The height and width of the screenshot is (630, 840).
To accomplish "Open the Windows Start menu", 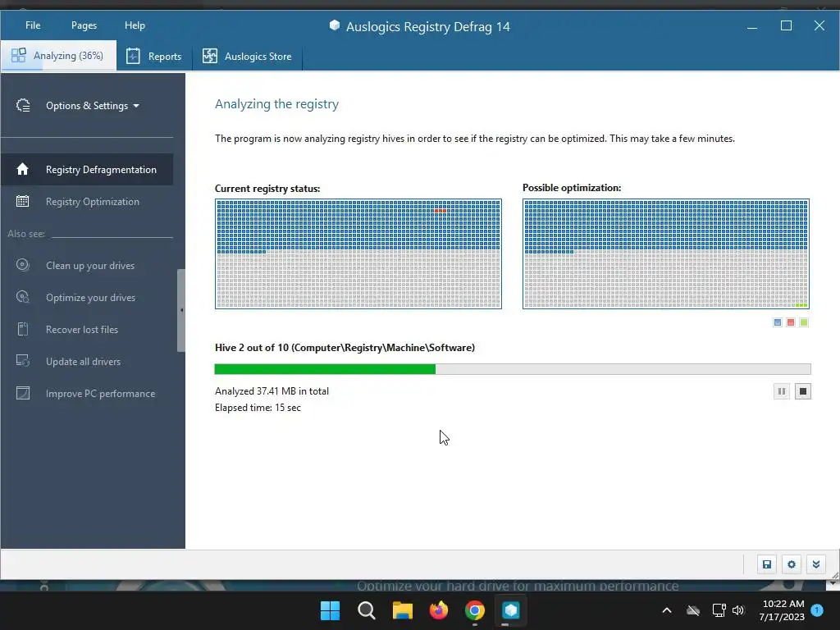I will point(330,610).
